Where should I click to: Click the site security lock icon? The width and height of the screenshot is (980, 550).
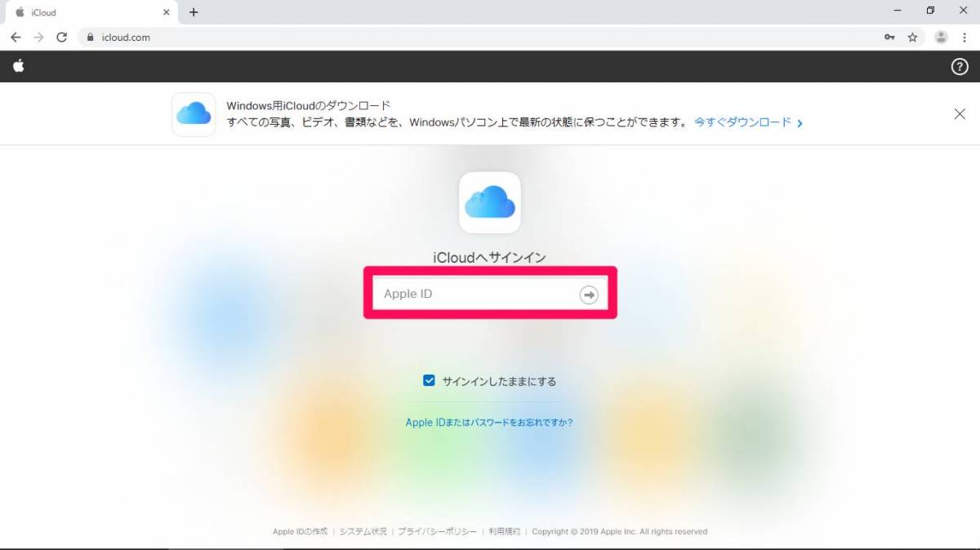click(88, 37)
